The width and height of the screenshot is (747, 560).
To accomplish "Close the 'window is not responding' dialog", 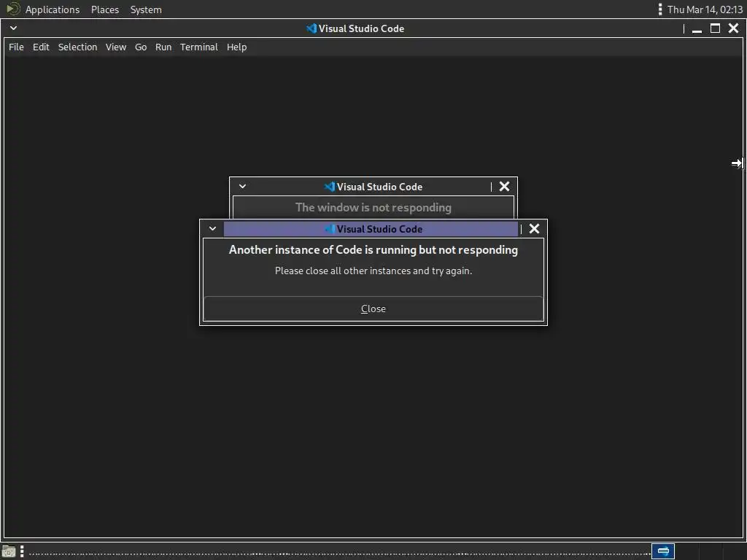I will tap(504, 187).
